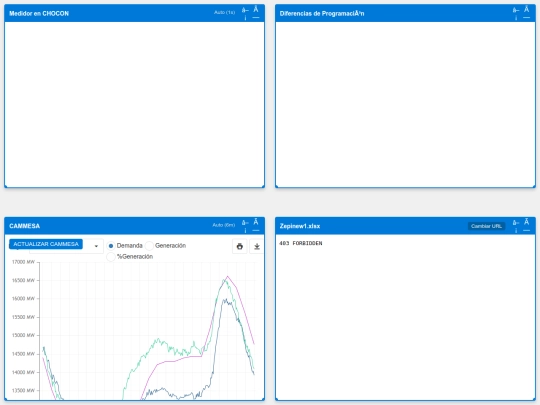Maximize the Medidor en CHOCON panel

tap(245, 13)
